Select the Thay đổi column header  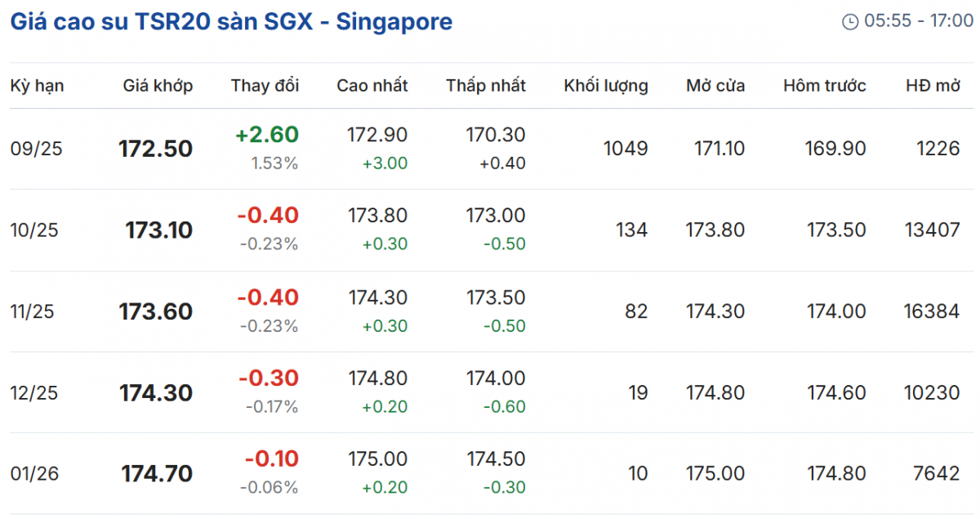click(x=265, y=85)
